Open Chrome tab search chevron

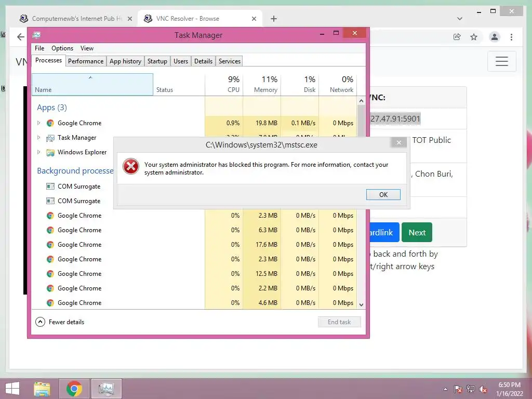tap(459, 19)
